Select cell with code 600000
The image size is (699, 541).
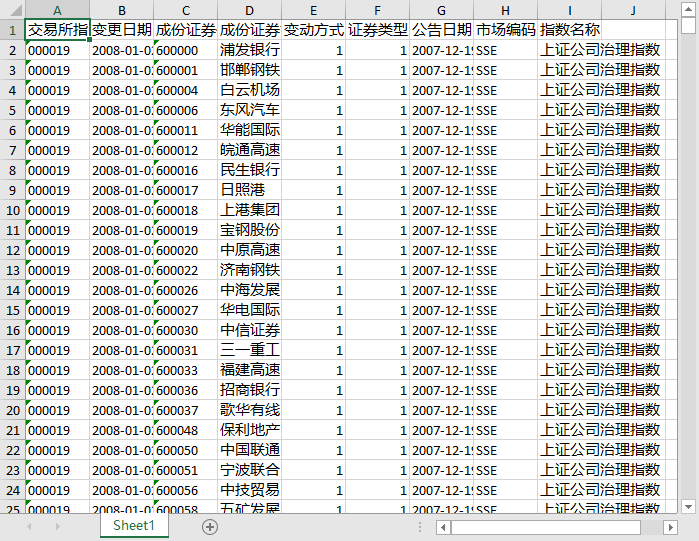click(x=185, y=50)
